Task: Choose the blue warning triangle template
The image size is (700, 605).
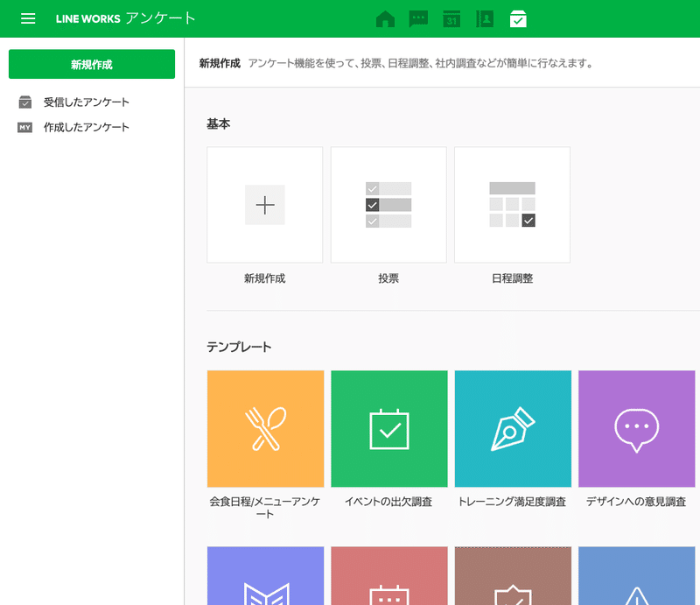Action: click(637, 576)
